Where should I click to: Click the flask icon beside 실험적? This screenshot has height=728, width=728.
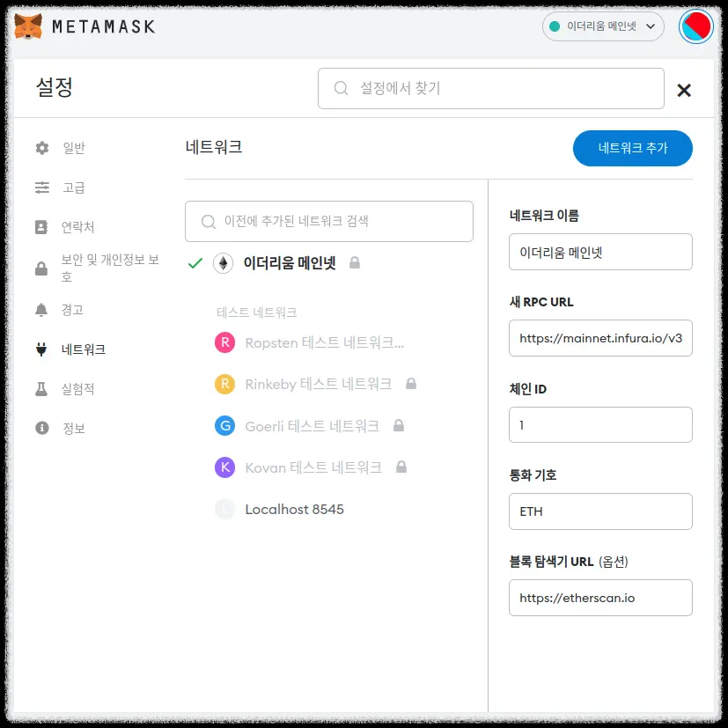click(41, 388)
